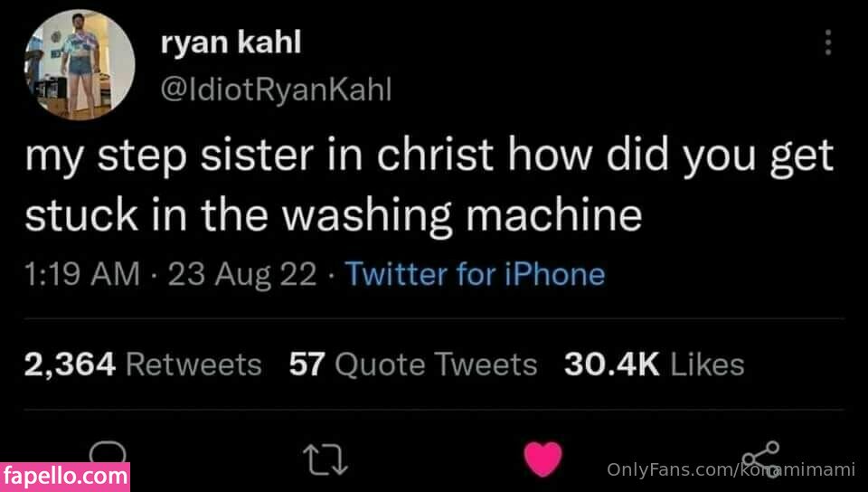
Task: Click the word 'Retweets' label
Action: pyautogui.click(x=193, y=364)
